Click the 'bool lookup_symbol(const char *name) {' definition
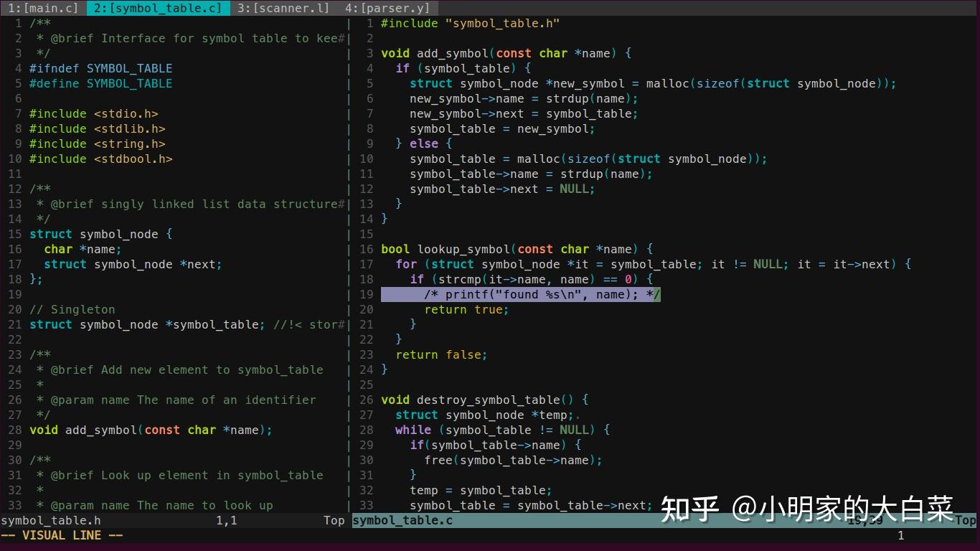This screenshot has width=980, height=551. 517,249
